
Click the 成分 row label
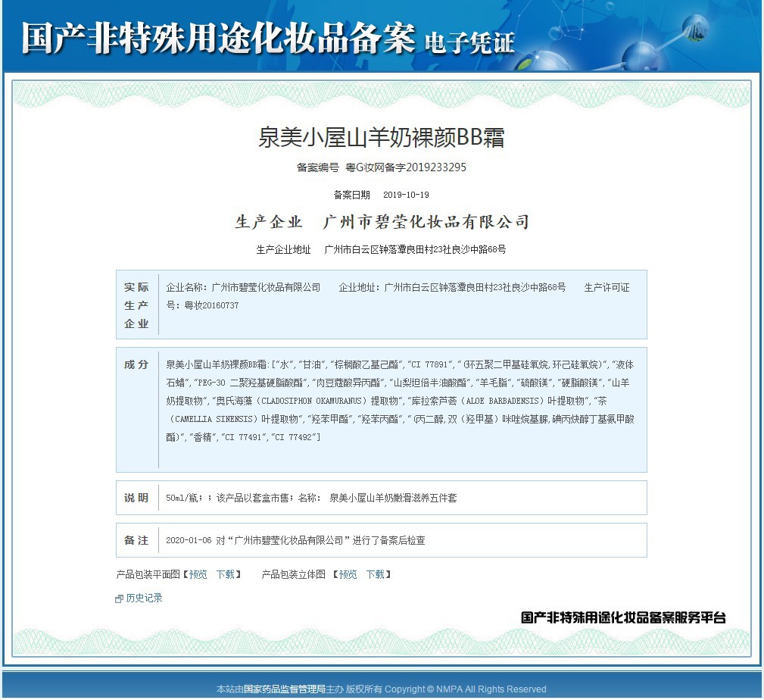[136, 364]
